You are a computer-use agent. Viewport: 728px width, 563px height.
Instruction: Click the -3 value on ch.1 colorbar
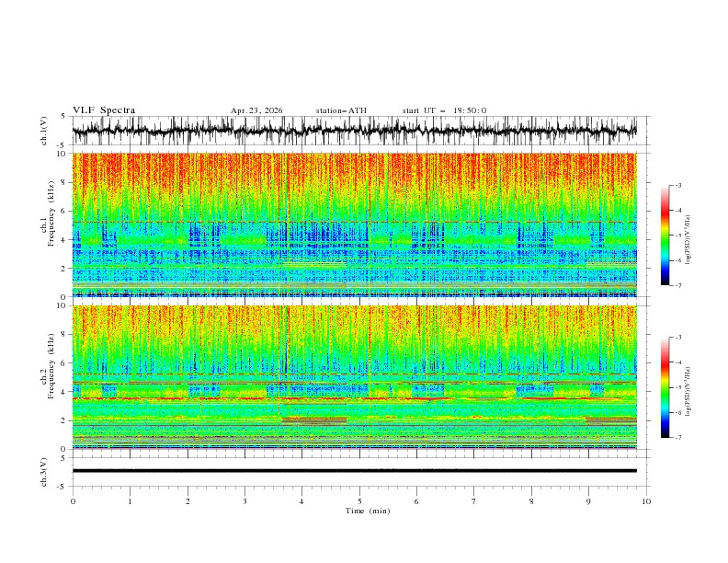tap(678, 185)
